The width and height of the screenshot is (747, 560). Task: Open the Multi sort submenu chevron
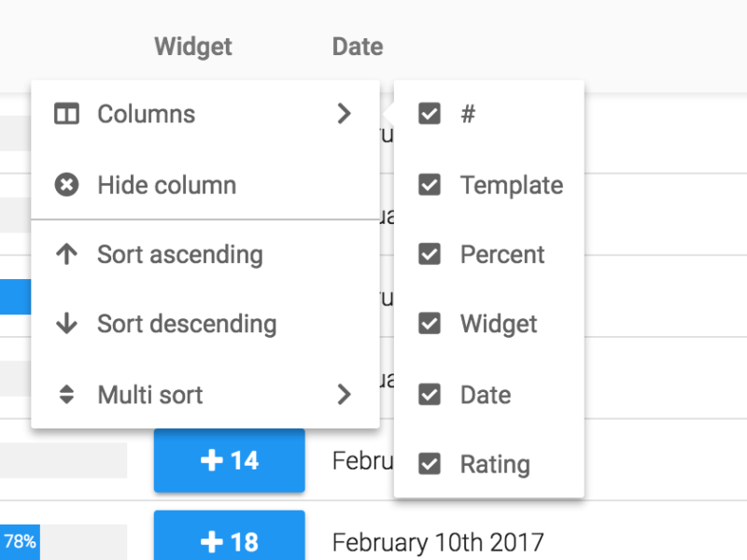coord(344,394)
